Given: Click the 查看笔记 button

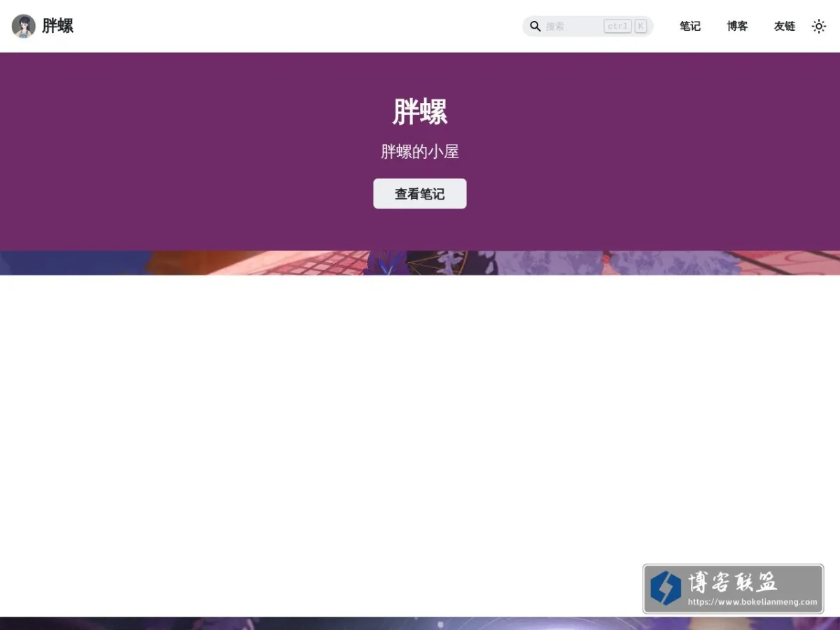Looking at the screenshot, I should [x=420, y=194].
